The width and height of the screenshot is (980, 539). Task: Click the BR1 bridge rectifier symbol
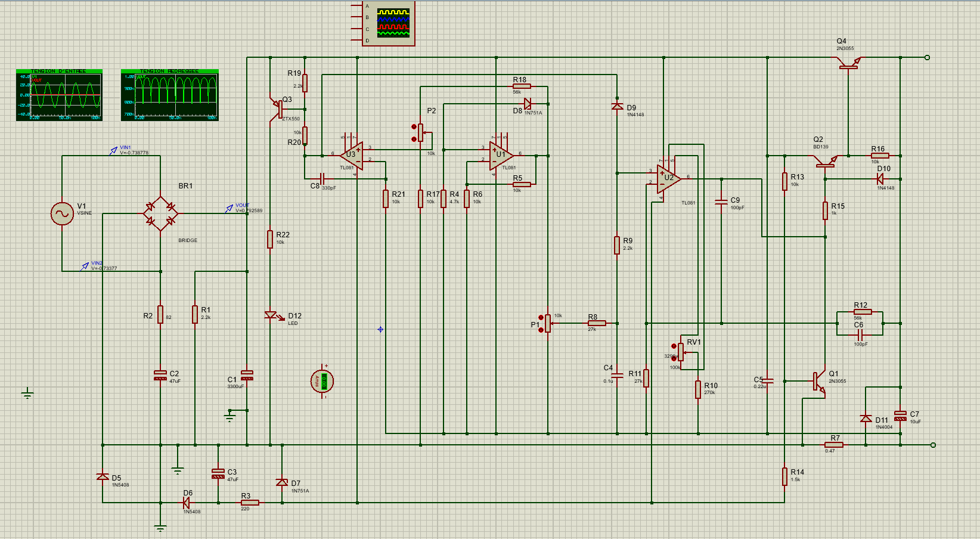[x=161, y=213]
